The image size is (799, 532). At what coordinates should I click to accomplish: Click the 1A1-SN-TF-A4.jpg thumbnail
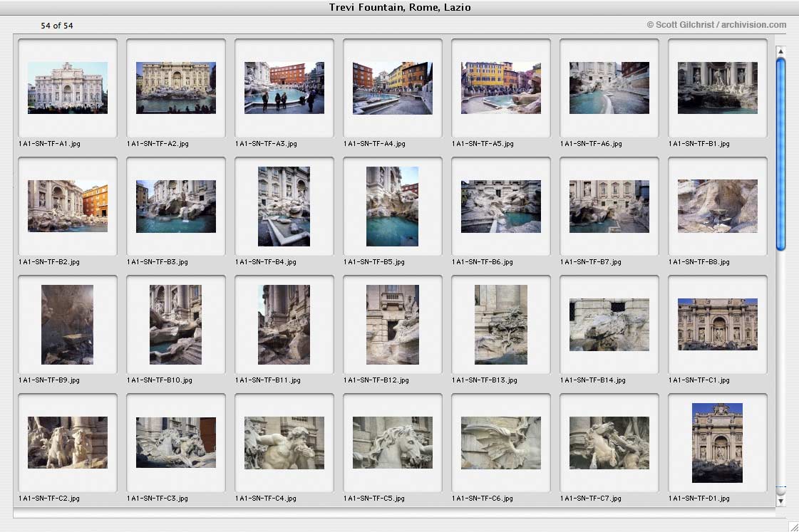pyautogui.click(x=392, y=88)
